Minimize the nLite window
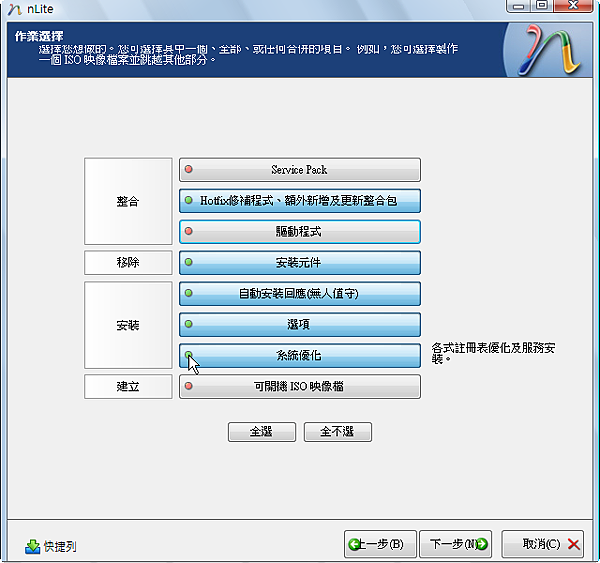The height and width of the screenshot is (563, 600). point(518,6)
